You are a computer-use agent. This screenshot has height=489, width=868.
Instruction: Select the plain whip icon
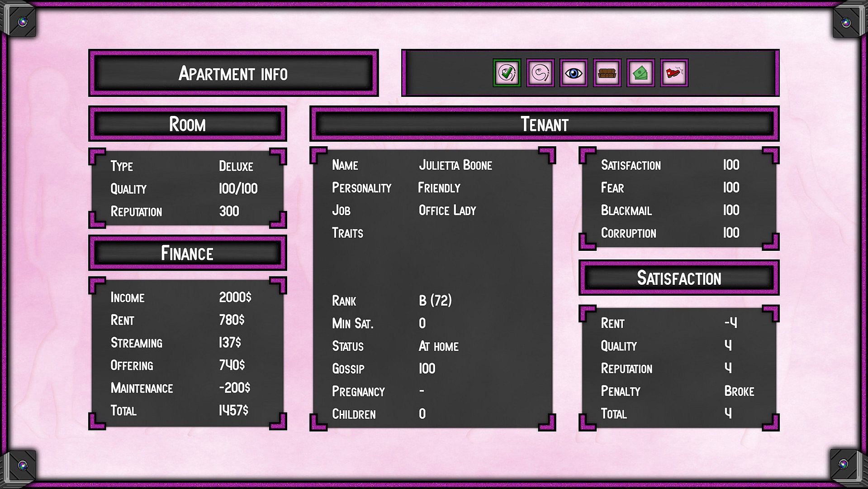tap(540, 73)
